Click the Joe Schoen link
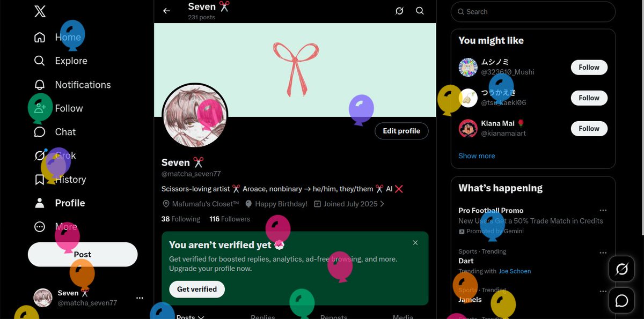644x319 pixels. pos(515,271)
